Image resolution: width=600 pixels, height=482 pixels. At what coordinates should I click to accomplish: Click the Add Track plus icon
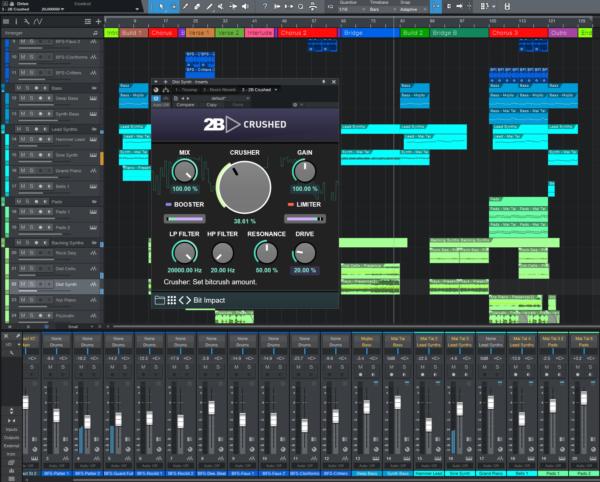98,21
